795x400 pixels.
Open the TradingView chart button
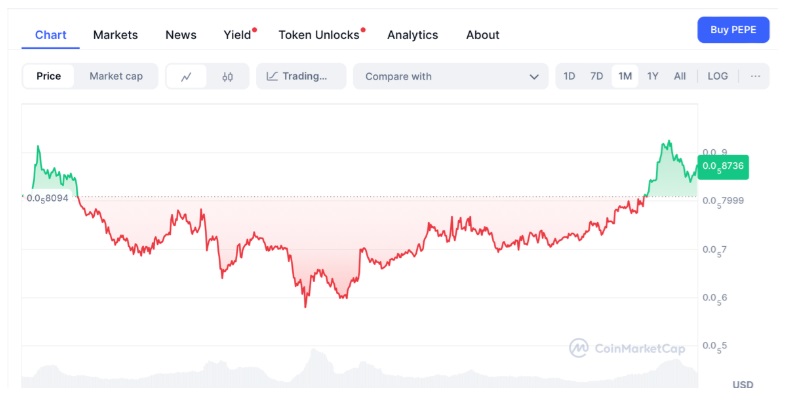point(301,76)
